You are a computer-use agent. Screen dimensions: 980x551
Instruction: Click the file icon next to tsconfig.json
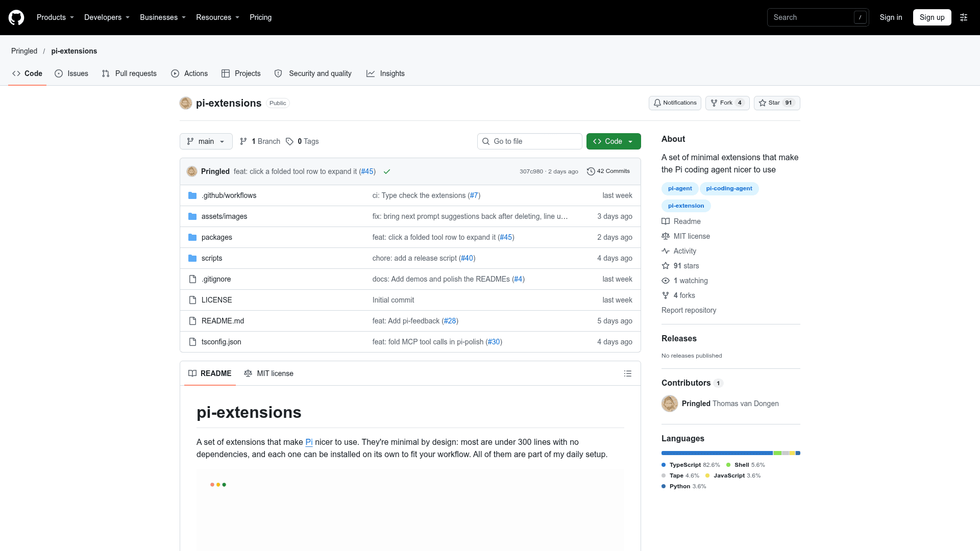[x=192, y=342]
